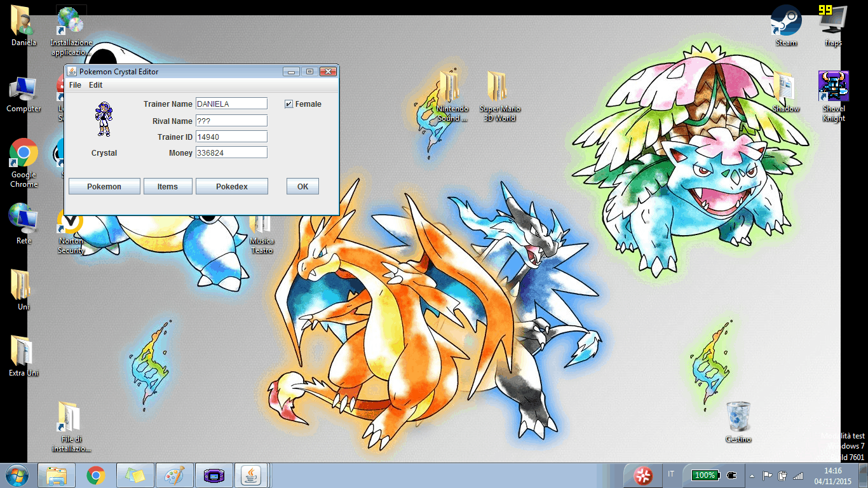
Task: Select the Installazione applicazio... desktop shortcut
Action: [x=71, y=30]
